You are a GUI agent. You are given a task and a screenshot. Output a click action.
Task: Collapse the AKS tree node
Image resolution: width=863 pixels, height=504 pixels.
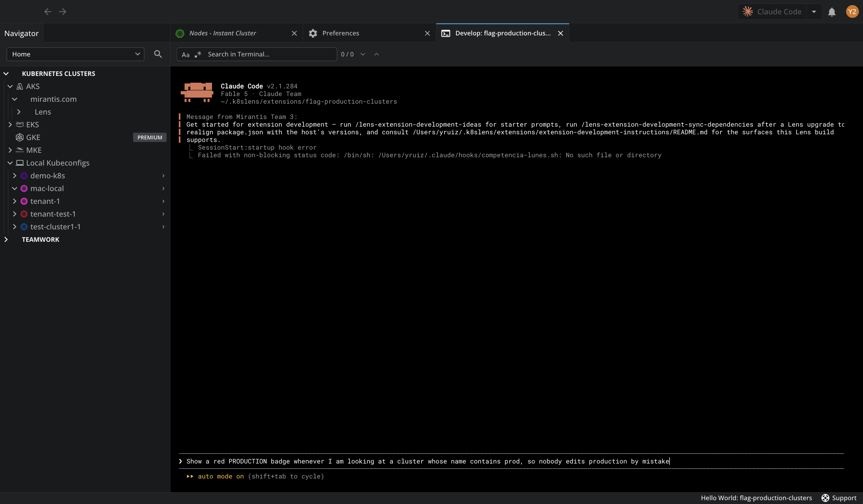[10, 86]
